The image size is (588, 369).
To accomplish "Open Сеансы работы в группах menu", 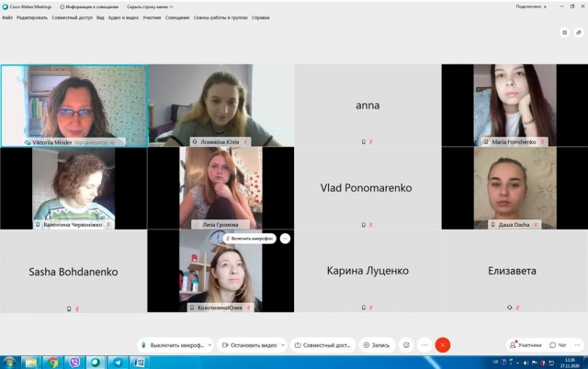I will point(220,17).
